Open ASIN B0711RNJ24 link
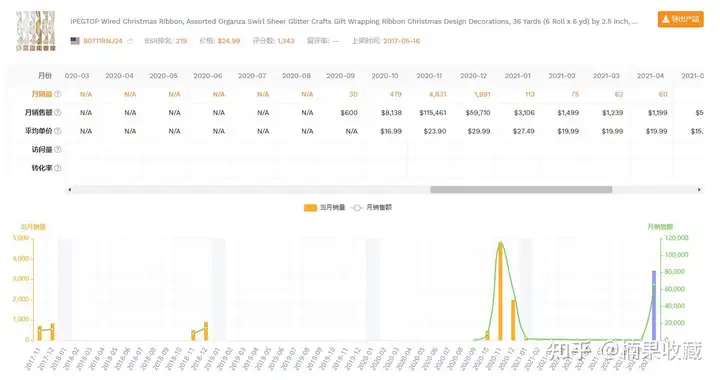Image resolution: width=720 pixels, height=380 pixels. [x=103, y=41]
